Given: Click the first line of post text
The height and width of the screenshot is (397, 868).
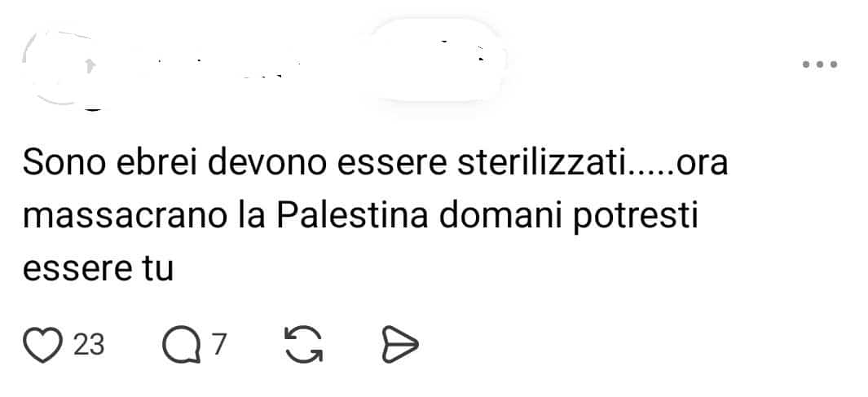Looking at the screenshot, I should pos(375,164).
